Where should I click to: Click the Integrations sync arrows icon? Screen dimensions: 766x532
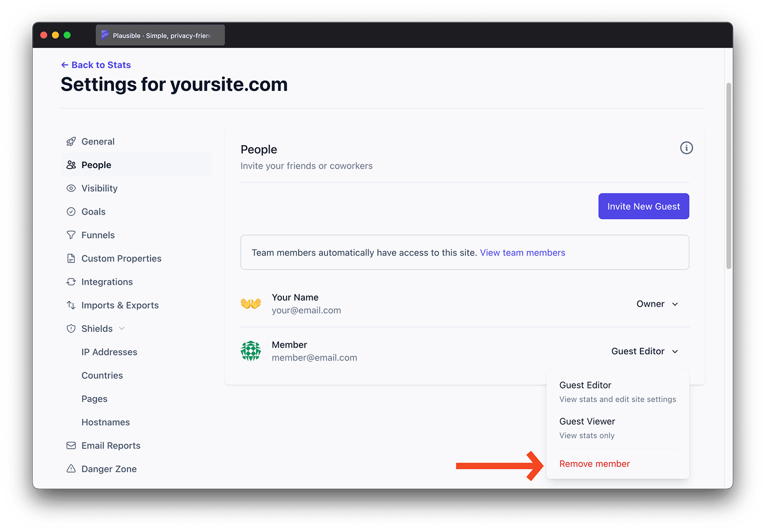click(71, 282)
